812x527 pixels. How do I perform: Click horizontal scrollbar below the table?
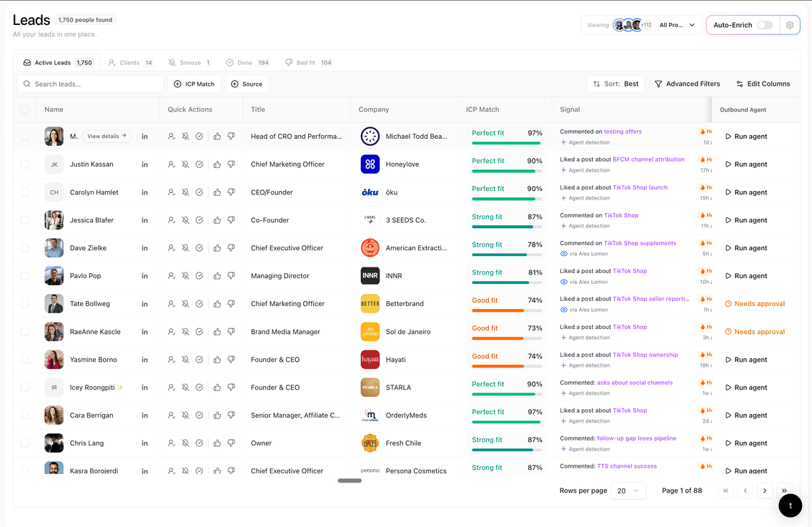350,481
